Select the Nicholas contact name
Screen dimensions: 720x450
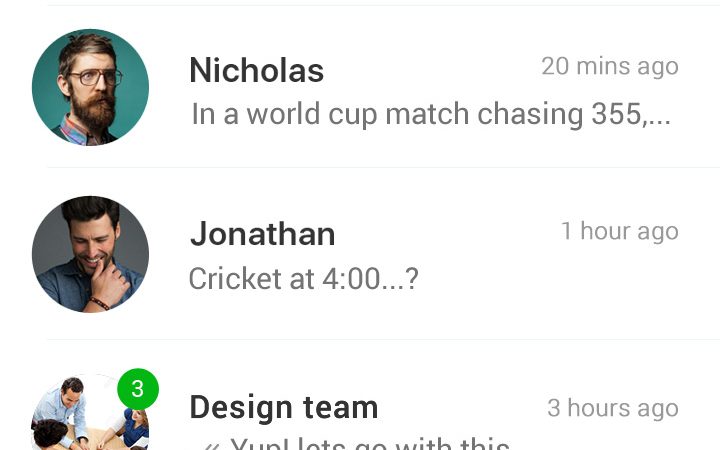click(x=257, y=70)
